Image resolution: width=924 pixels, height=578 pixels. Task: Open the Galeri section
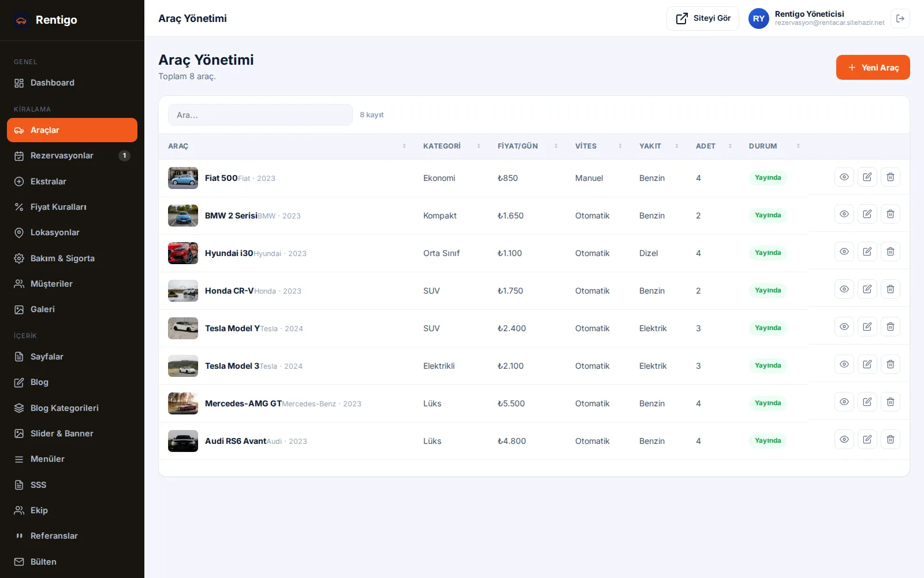click(72, 309)
